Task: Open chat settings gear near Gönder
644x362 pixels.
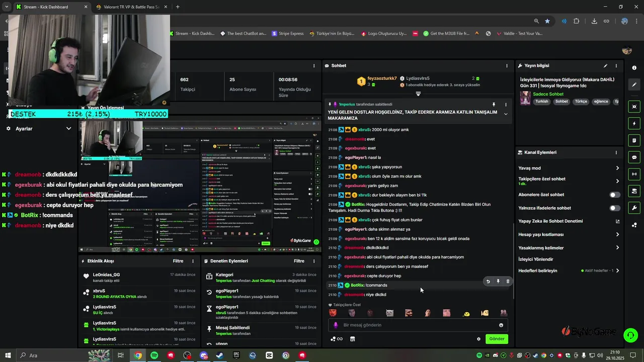Action: tap(478, 339)
